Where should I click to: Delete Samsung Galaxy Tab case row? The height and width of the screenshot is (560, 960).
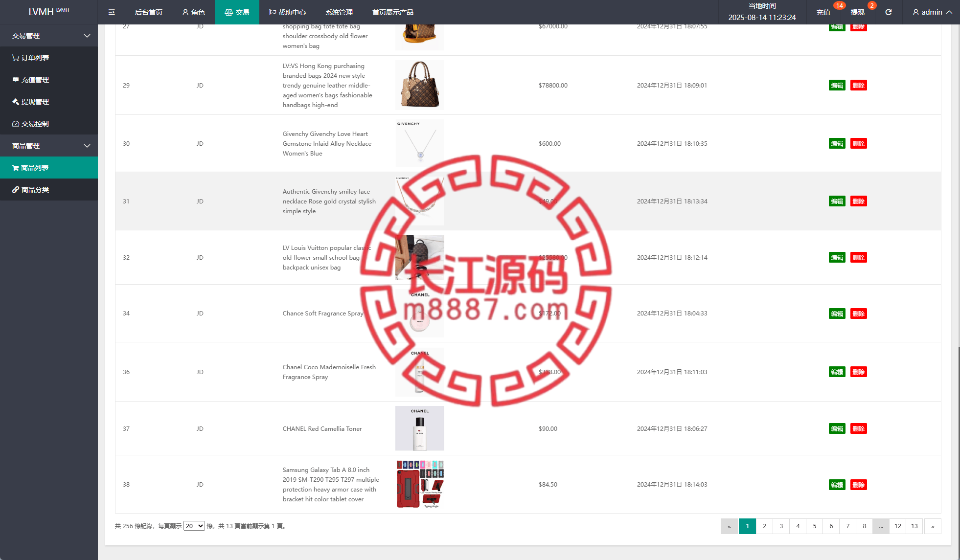pos(859,485)
